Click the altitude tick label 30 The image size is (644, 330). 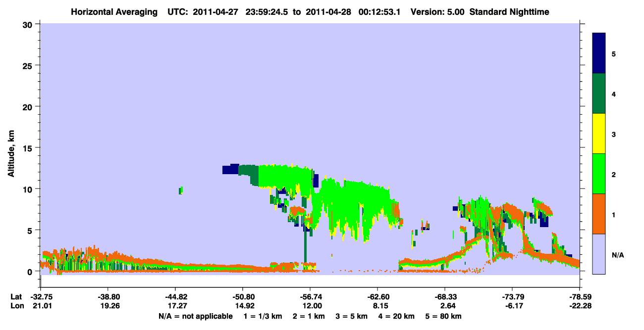pos(28,24)
